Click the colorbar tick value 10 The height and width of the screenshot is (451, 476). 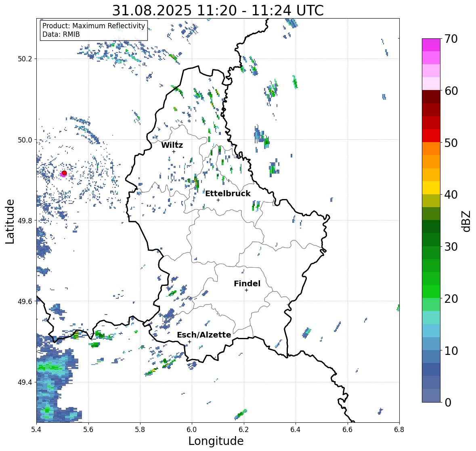point(451,350)
